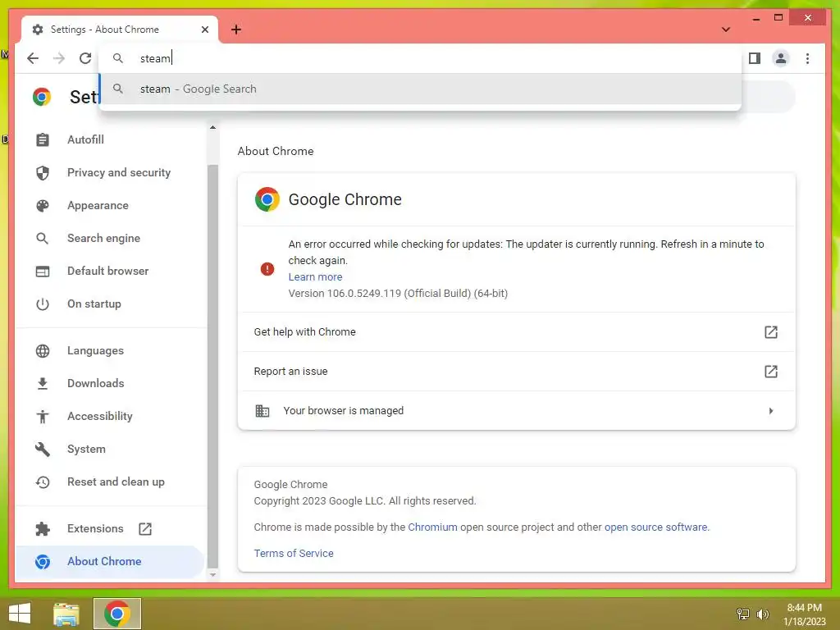Viewport: 840px width, 630px height.
Task: Expand the tab search chevron
Action: [x=725, y=30]
